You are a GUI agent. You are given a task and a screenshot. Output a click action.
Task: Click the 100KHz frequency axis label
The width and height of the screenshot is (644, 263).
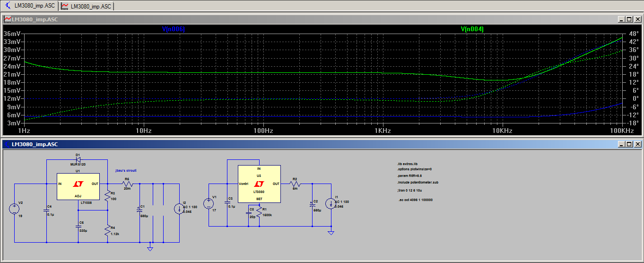coord(622,131)
